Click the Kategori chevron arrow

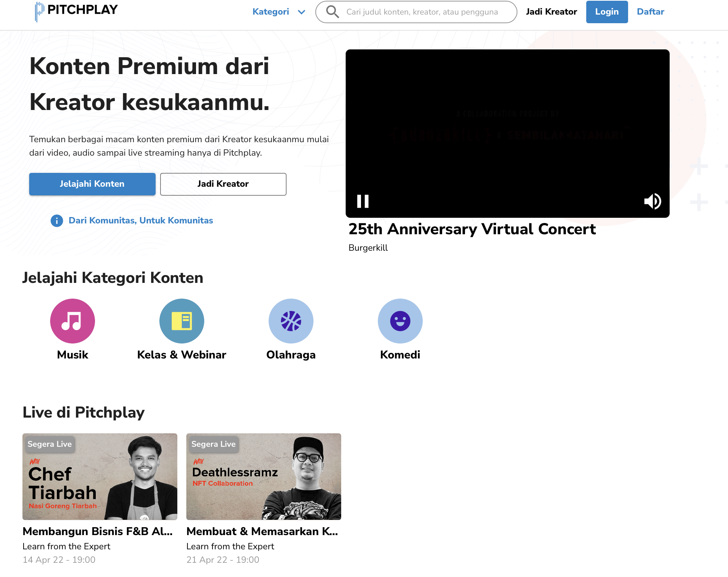302,12
